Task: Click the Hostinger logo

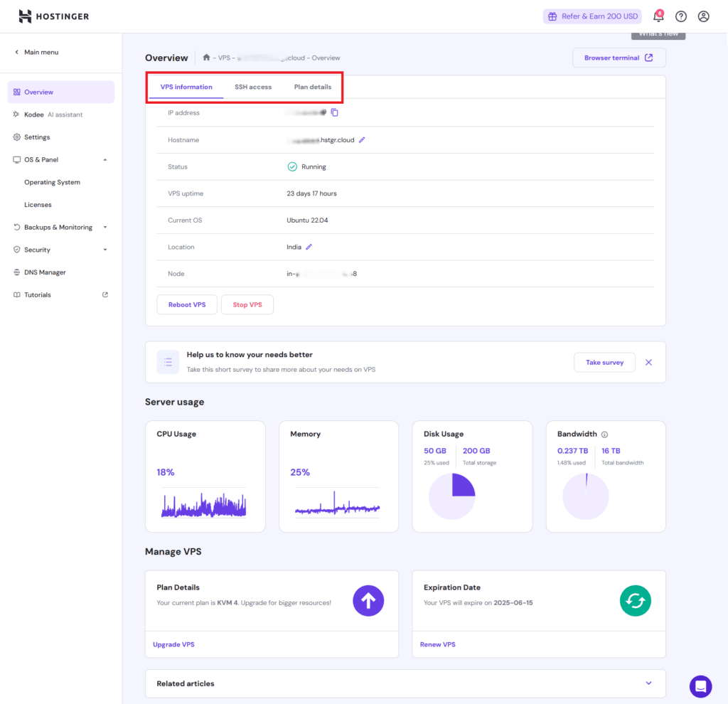Action: (53, 16)
